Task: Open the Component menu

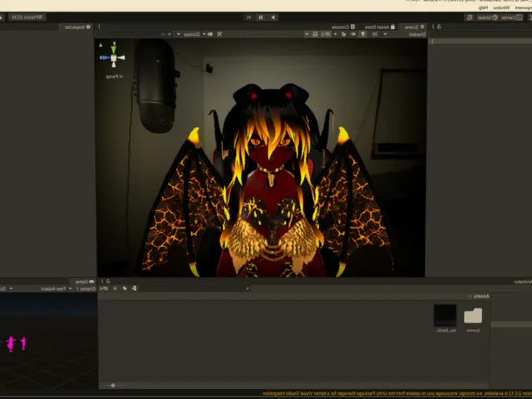Action: (523, 7)
